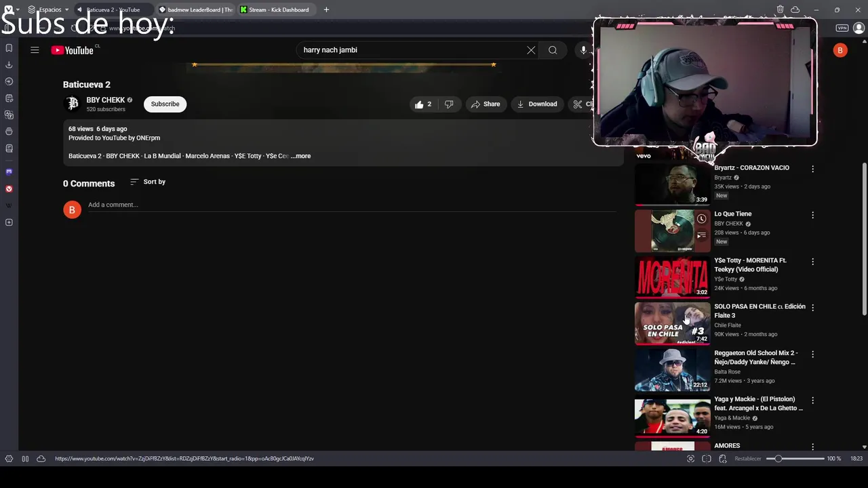Open the Share dialog

486,104
